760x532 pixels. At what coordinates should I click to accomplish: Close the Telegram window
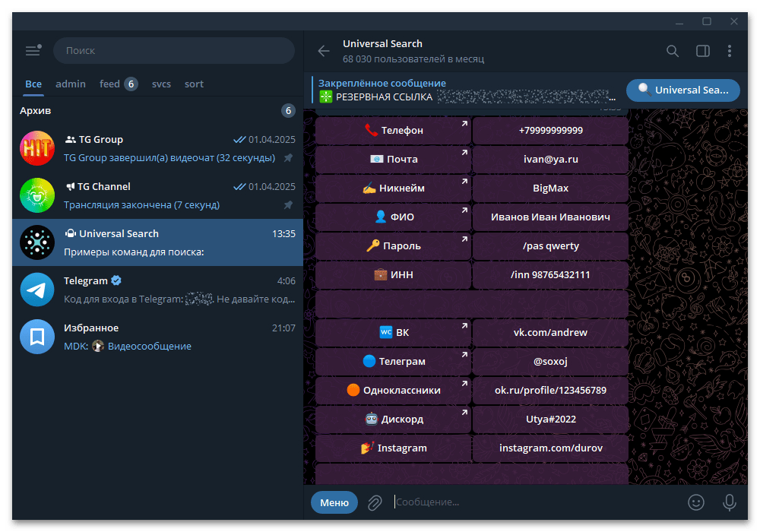734,22
